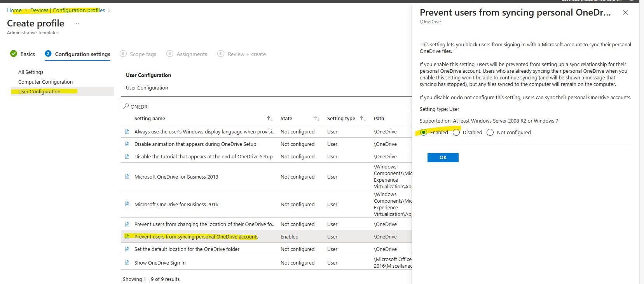This screenshot has width=644, height=284.
Task: Sort by Setting name column arrows
Action: [x=270, y=119]
